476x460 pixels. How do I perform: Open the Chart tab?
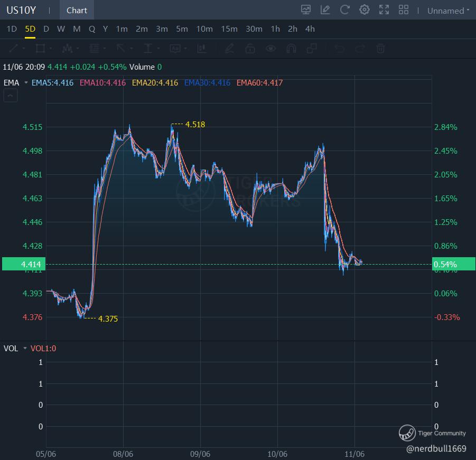click(77, 10)
